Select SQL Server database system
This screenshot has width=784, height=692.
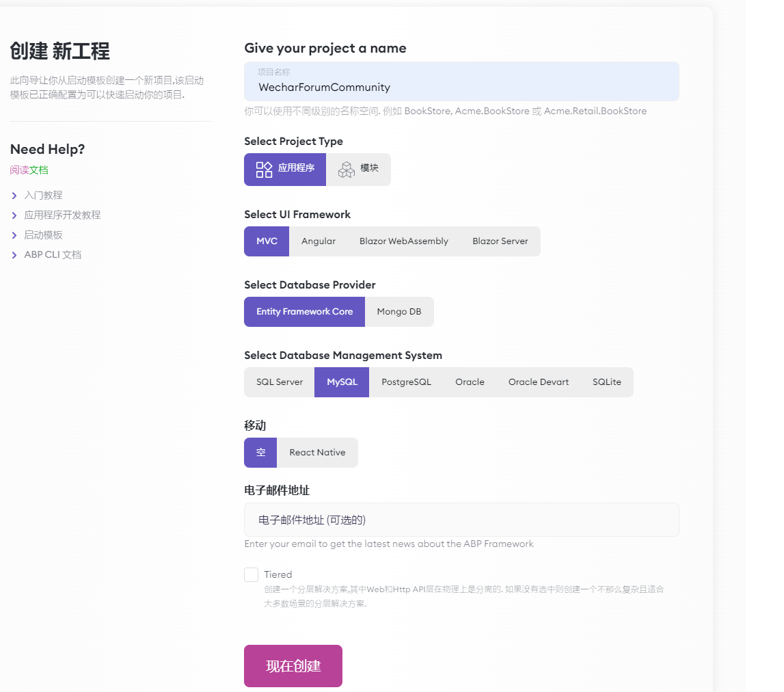(x=279, y=382)
